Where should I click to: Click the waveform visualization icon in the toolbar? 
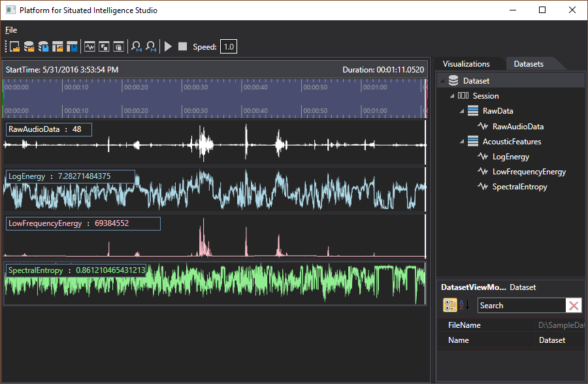(x=90, y=46)
